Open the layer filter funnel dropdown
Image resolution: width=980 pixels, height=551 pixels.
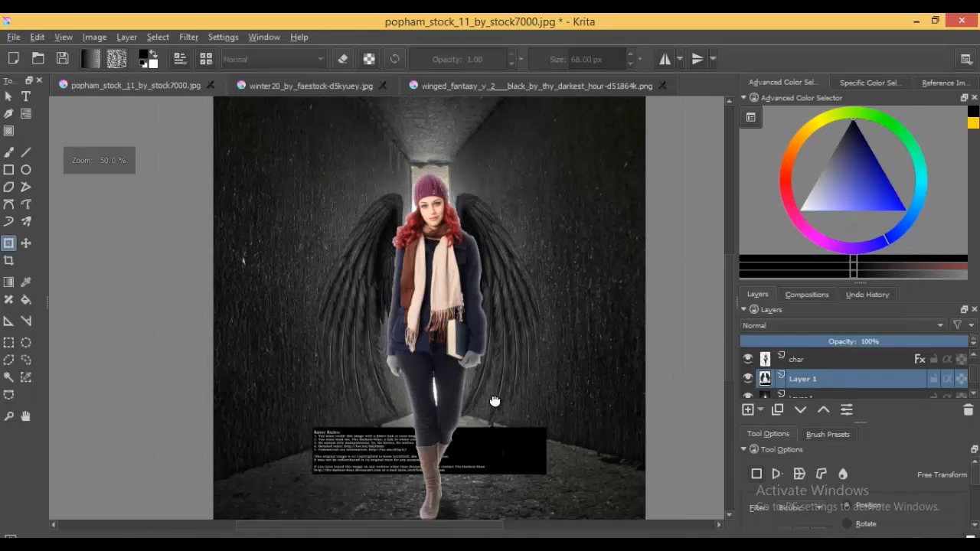pos(962,325)
